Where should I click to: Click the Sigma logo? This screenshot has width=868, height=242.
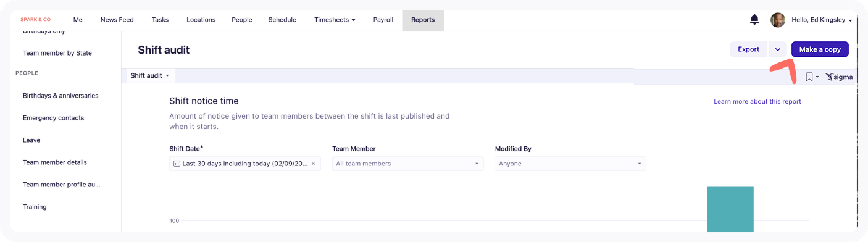[x=839, y=77]
